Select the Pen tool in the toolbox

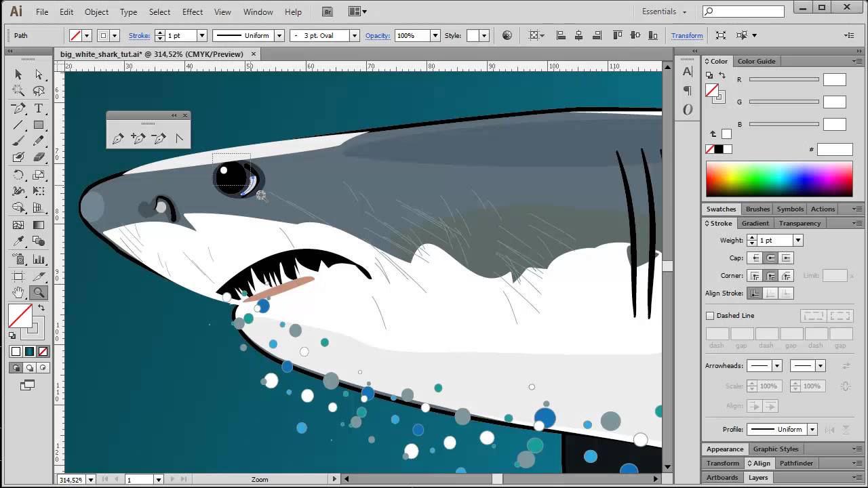pos(18,108)
